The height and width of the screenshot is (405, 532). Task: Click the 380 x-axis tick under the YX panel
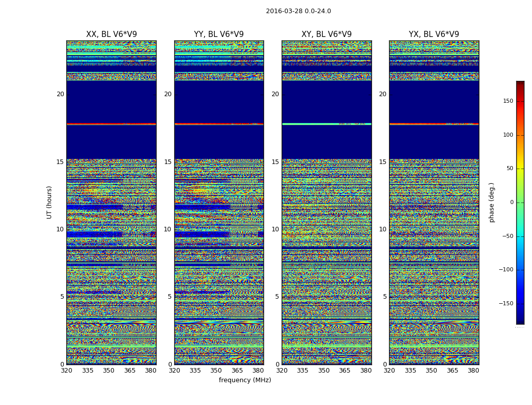(473, 371)
